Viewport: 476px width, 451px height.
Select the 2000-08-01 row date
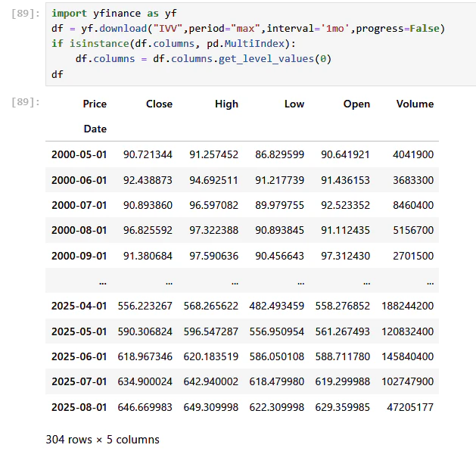[x=79, y=230]
